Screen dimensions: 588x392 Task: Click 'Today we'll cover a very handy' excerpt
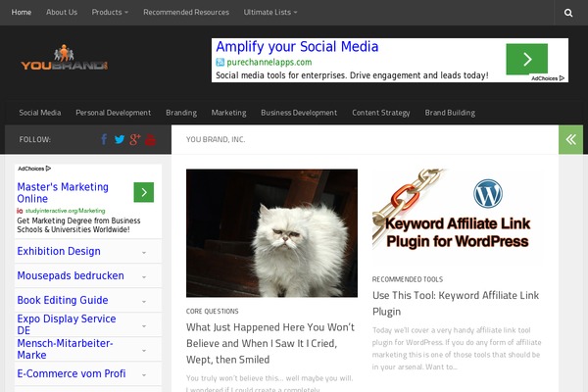pos(457,349)
